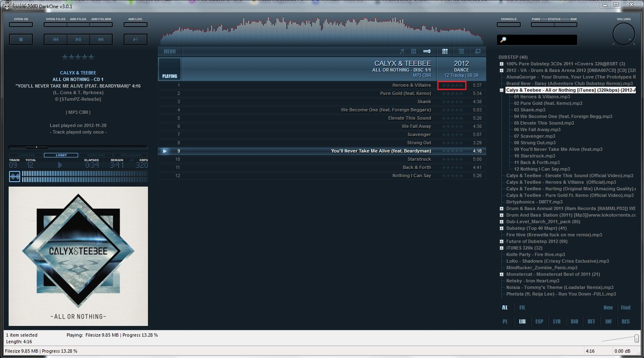Click the play arrow on row 9
Image resolution: width=644 pixels, height=358 pixels.
165,151
